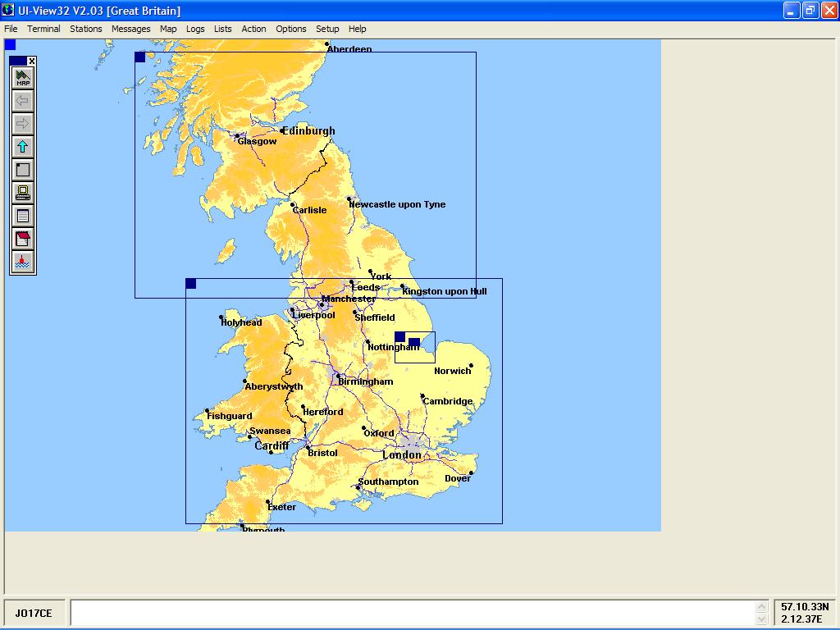Click the London city label

(402, 454)
